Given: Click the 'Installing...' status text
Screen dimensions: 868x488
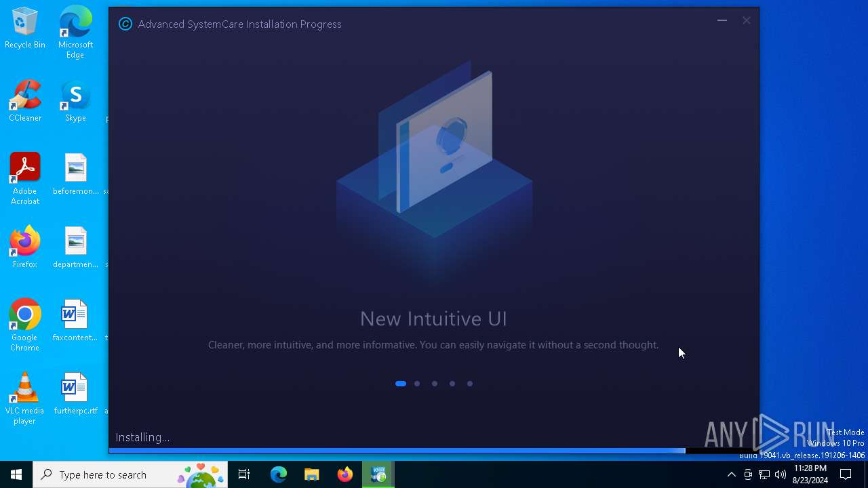Looking at the screenshot, I should coord(142,437).
